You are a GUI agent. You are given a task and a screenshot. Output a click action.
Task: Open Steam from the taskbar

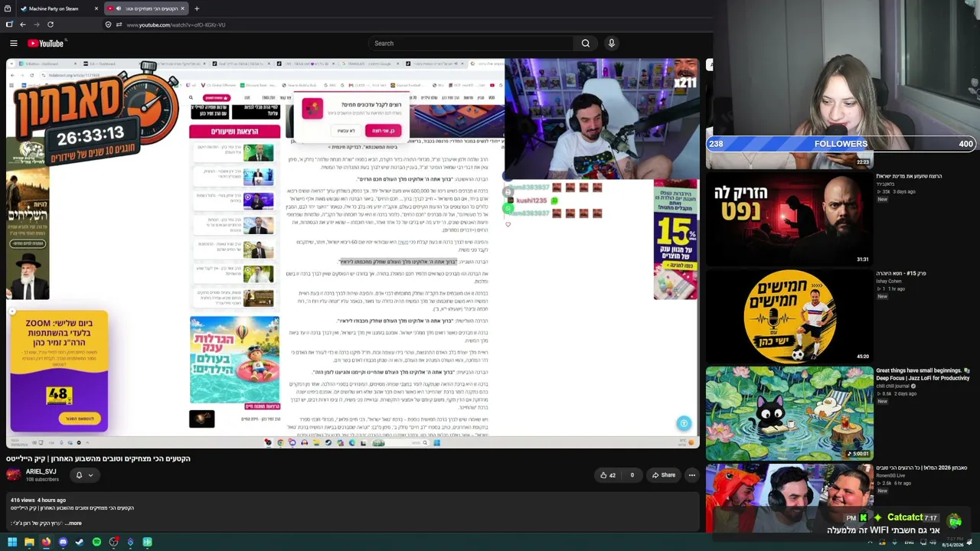pyautogui.click(x=80, y=542)
